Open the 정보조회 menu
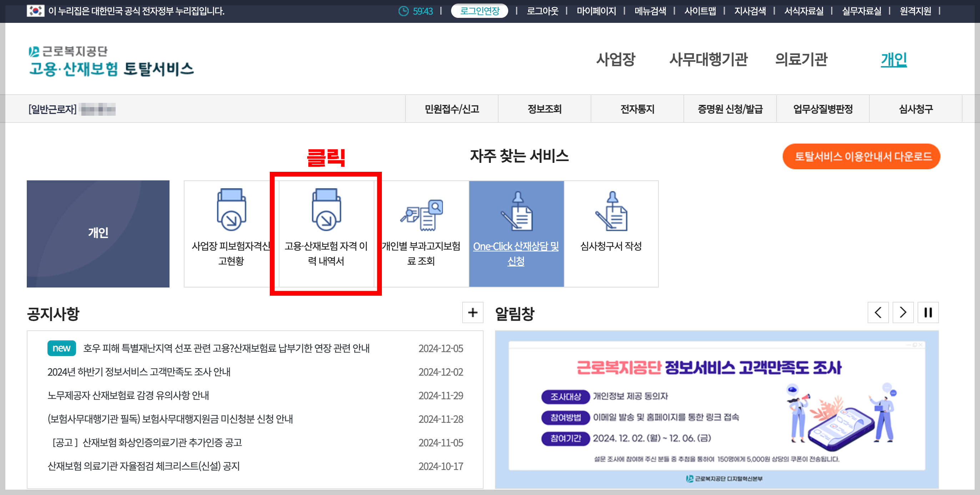This screenshot has width=980, height=495. 545,109
